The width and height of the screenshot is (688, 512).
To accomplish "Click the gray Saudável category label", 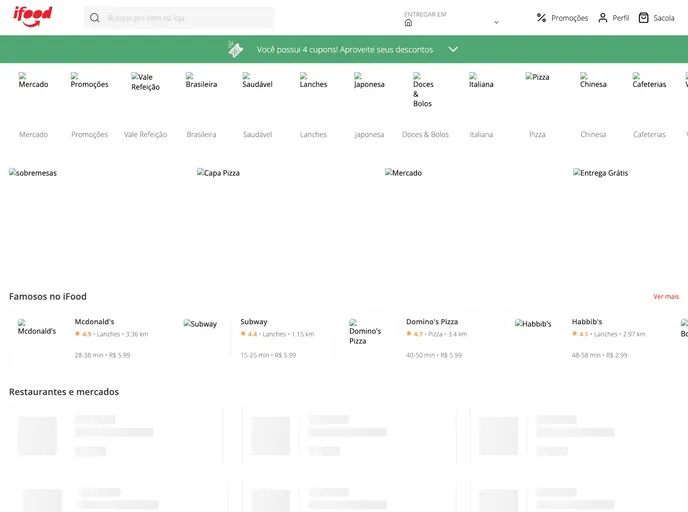I will [x=257, y=134].
